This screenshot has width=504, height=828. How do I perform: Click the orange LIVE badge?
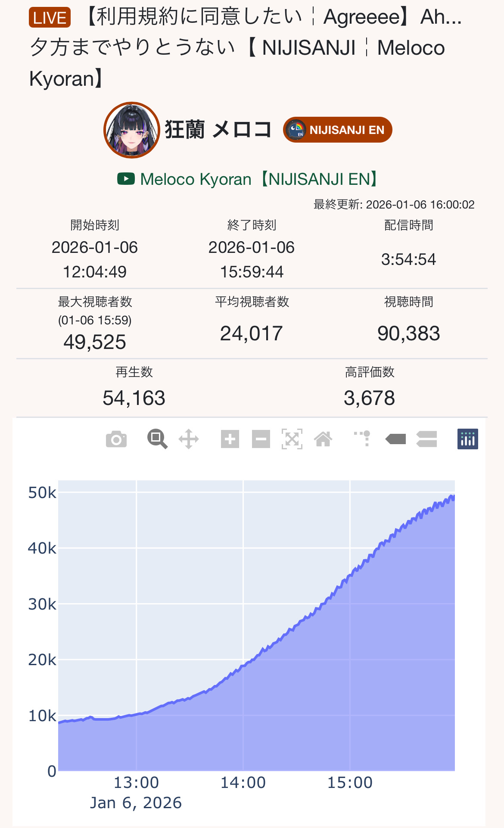pyautogui.click(x=50, y=18)
